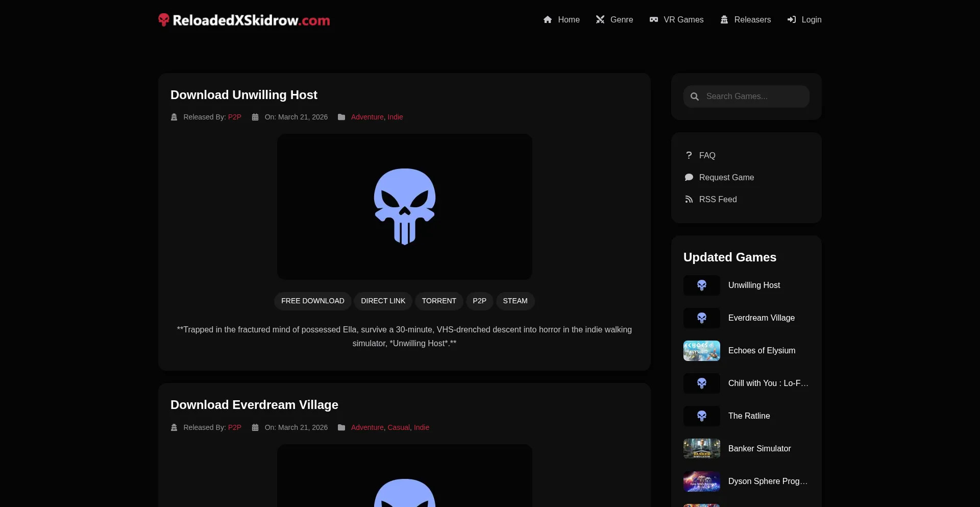This screenshot has height=507, width=980.
Task: Click Chill with You thumbnail in sidebar
Action: [702, 383]
